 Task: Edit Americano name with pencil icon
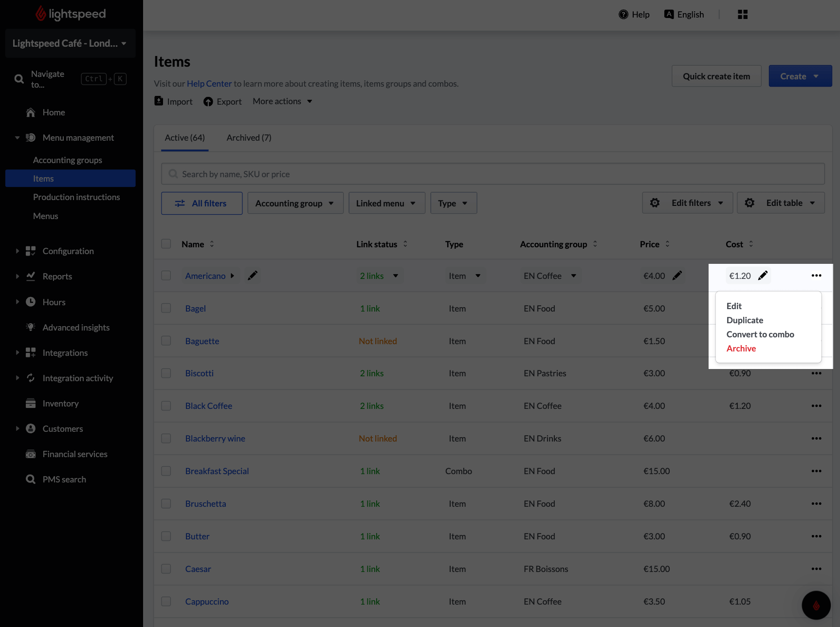(253, 276)
